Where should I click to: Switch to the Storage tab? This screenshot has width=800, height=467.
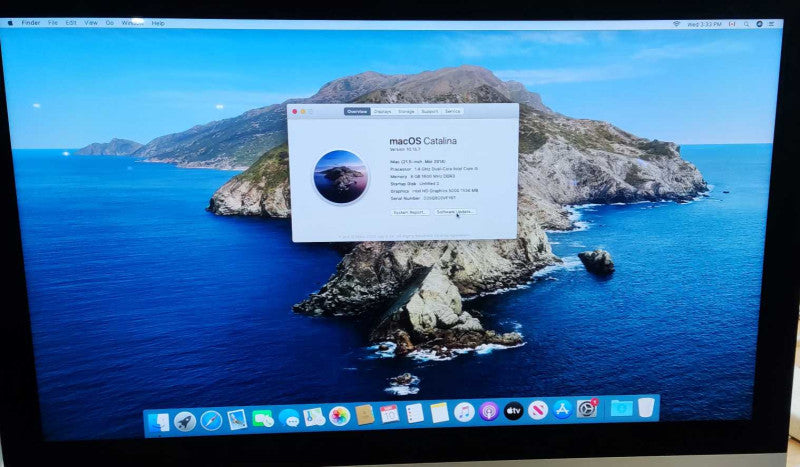pos(406,111)
